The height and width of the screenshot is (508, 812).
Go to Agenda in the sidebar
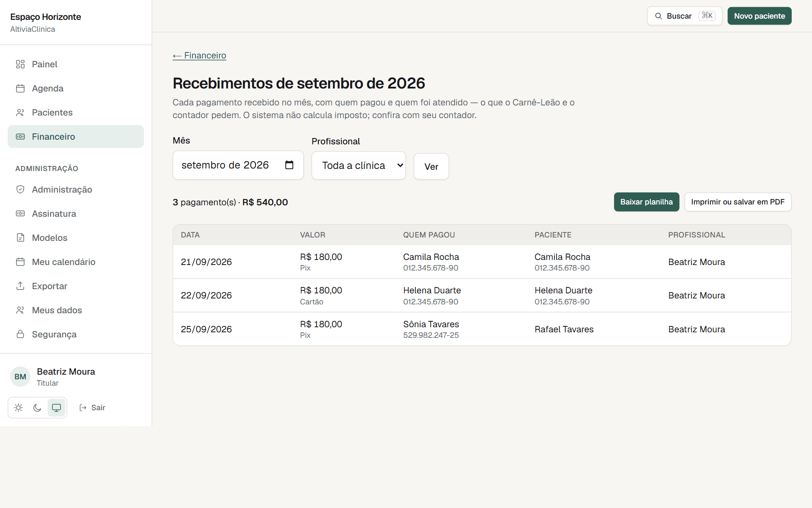76,88
